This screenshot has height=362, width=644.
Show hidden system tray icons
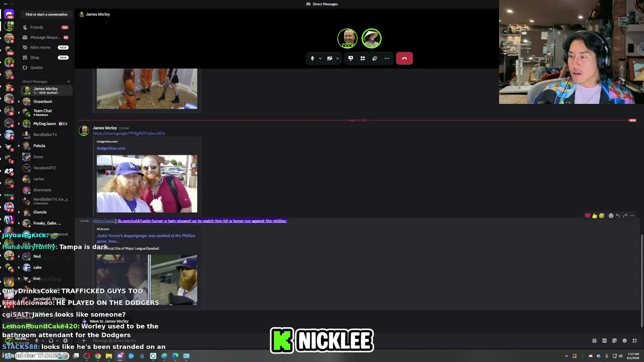coord(567,356)
